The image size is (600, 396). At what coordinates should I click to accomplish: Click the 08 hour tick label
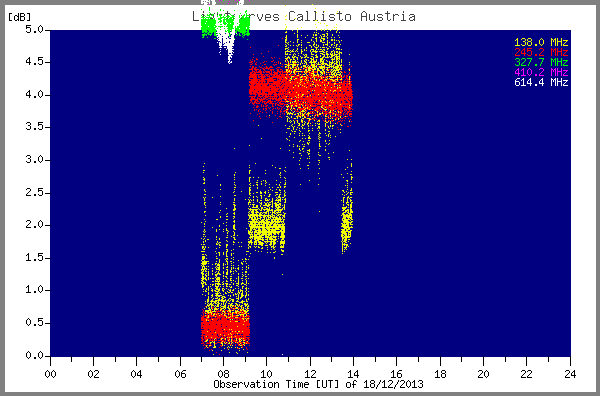click(223, 374)
